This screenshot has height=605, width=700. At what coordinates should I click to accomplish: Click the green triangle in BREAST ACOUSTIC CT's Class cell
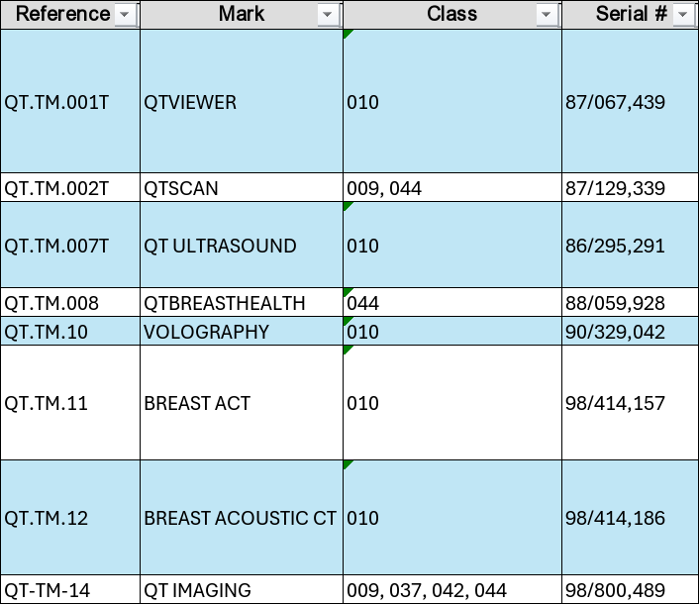[x=348, y=465]
